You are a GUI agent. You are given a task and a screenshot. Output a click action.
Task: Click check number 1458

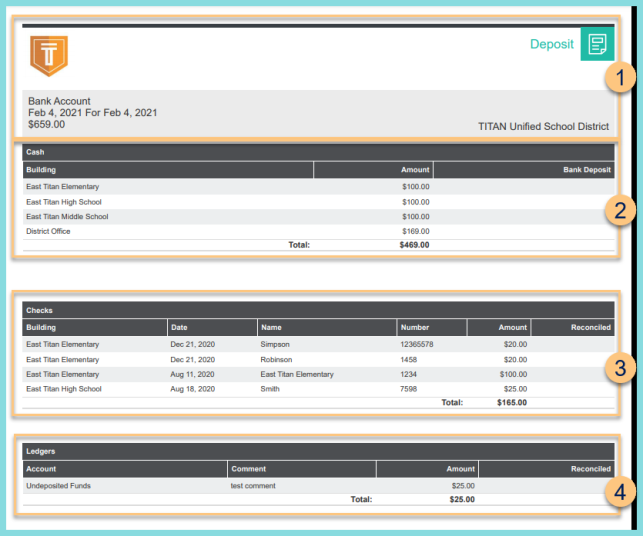[408, 360]
